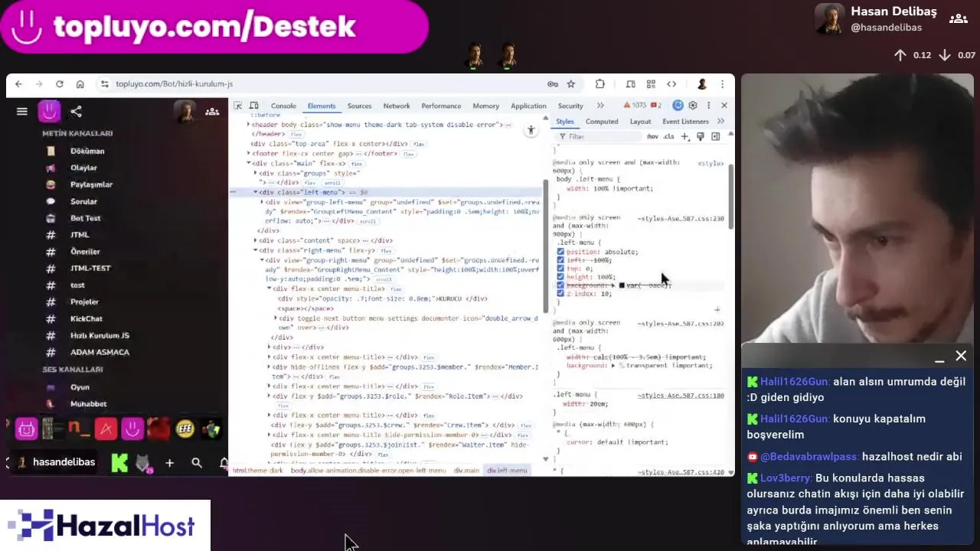Expand the div class="content" node
The height and width of the screenshot is (551, 980).
pos(255,240)
